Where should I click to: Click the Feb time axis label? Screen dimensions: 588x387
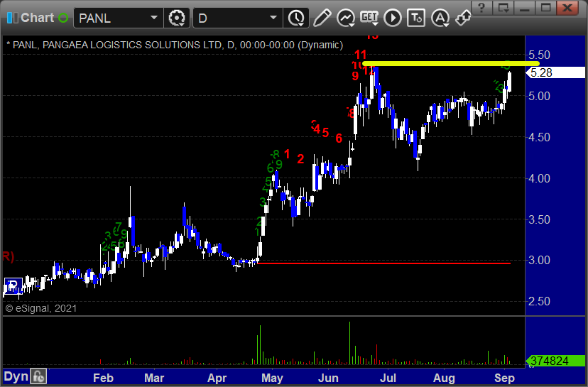103,378
